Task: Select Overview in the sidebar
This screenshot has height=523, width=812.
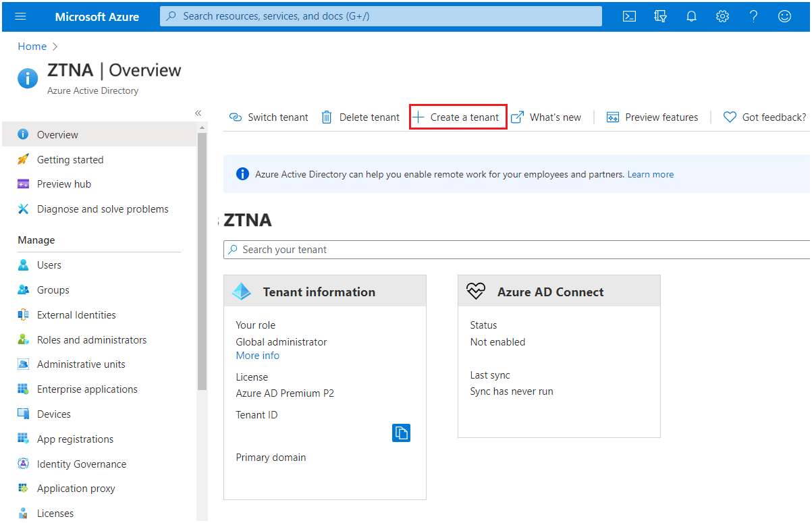Action: 99,135
